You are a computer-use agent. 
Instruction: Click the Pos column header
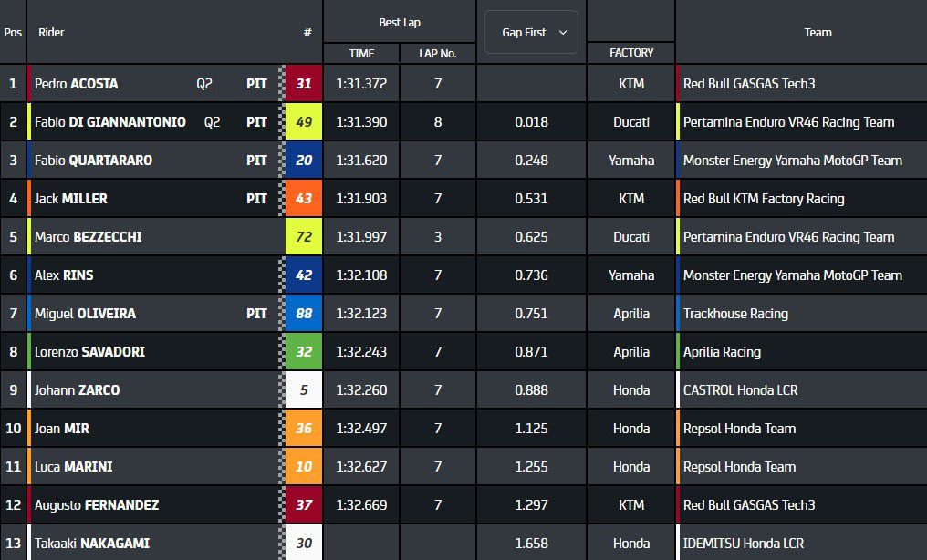coord(13,33)
